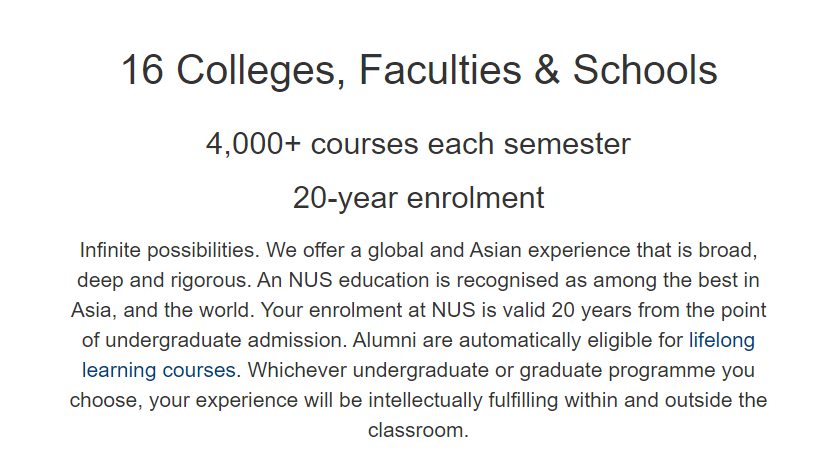The width and height of the screenshot is (834, 462).
Task: Click the phrase 'intellectually fulfilling'
Action: point(463,400)
